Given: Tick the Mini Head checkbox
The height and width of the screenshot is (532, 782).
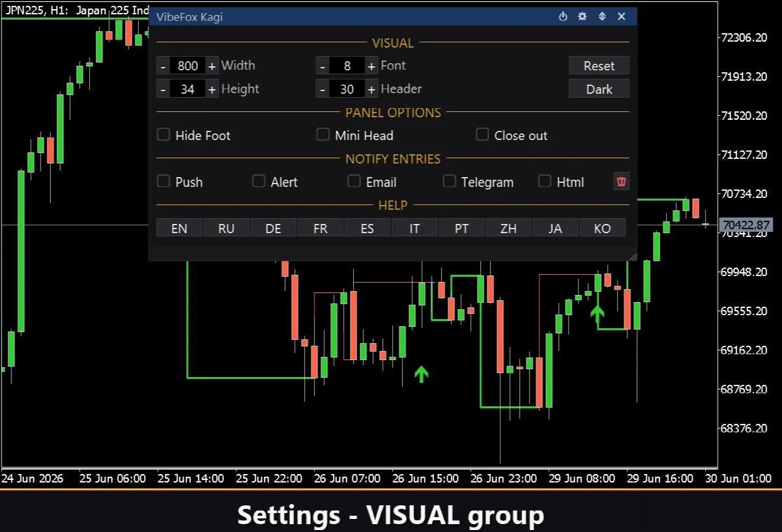Looking at the screenshot, I should click(x=323, y=135).
